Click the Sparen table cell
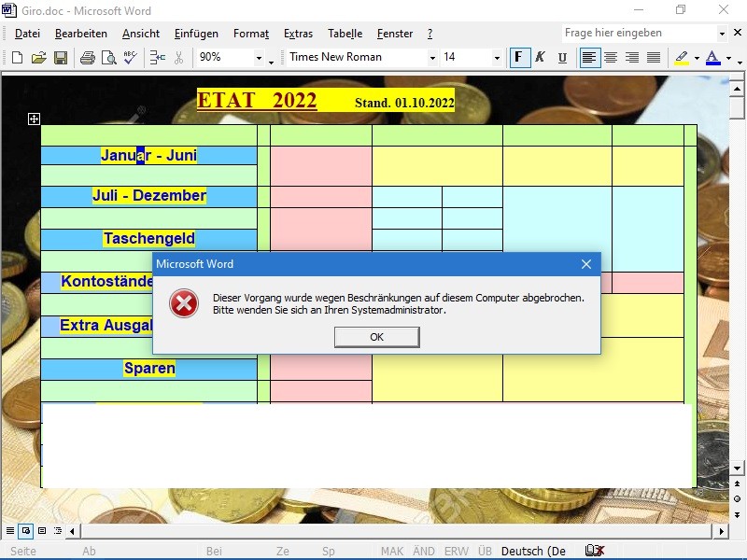 (149, 369)
